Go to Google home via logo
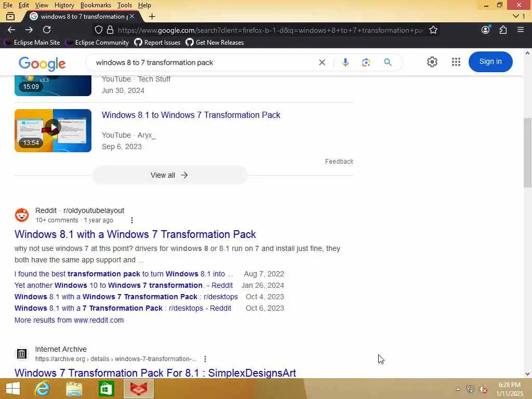 coord(42,63)
